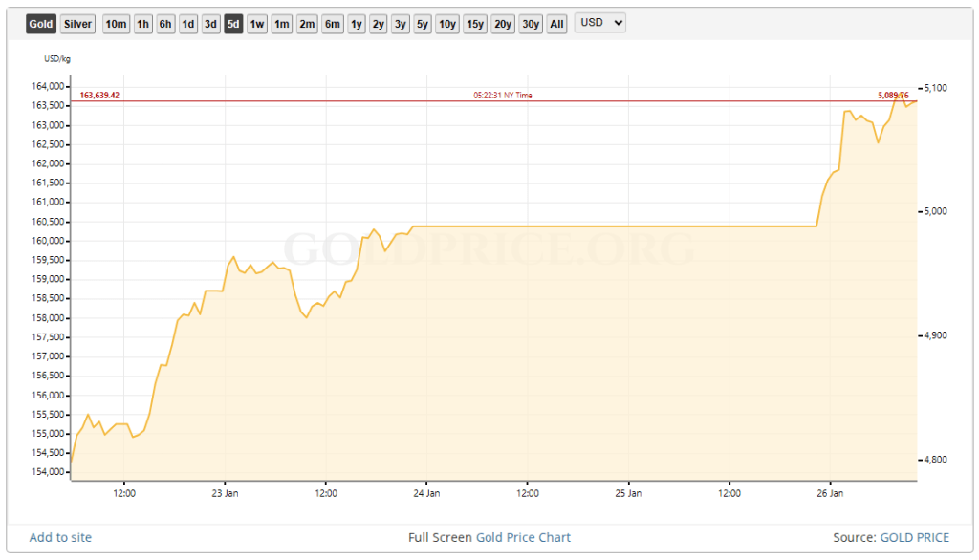The width and height of the screenshot is (979, 560).
Task: Show the 1m gold chart
Action: click(x=281, y=23)
